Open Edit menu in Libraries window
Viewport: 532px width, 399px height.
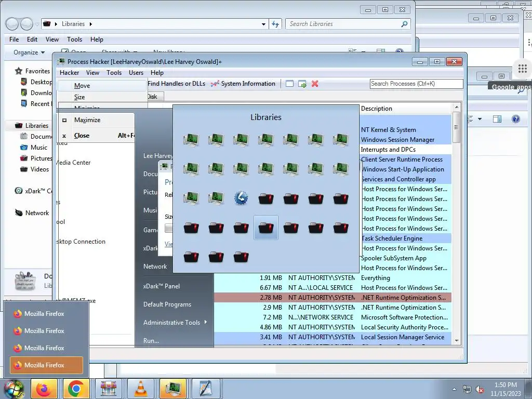coord(32,39)
